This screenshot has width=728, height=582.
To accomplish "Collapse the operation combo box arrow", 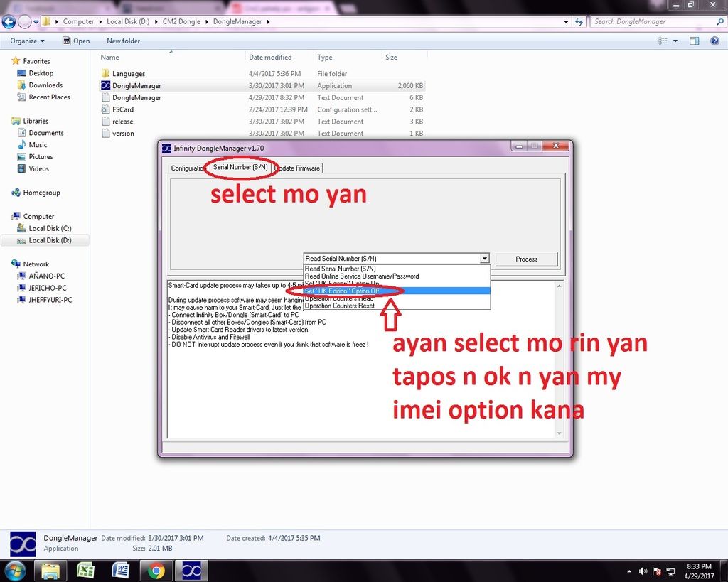I will coord(484,259).
